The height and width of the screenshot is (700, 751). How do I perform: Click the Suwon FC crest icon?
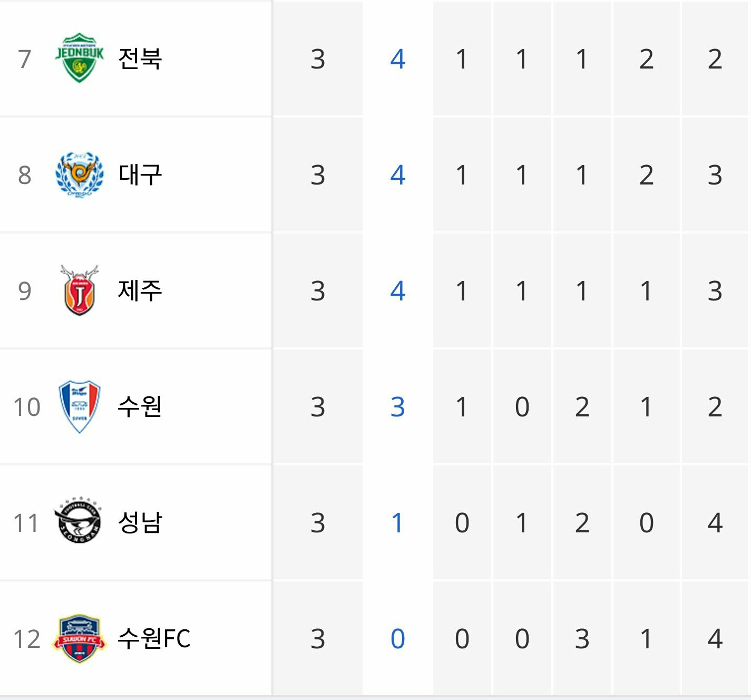tap(79, 638)
